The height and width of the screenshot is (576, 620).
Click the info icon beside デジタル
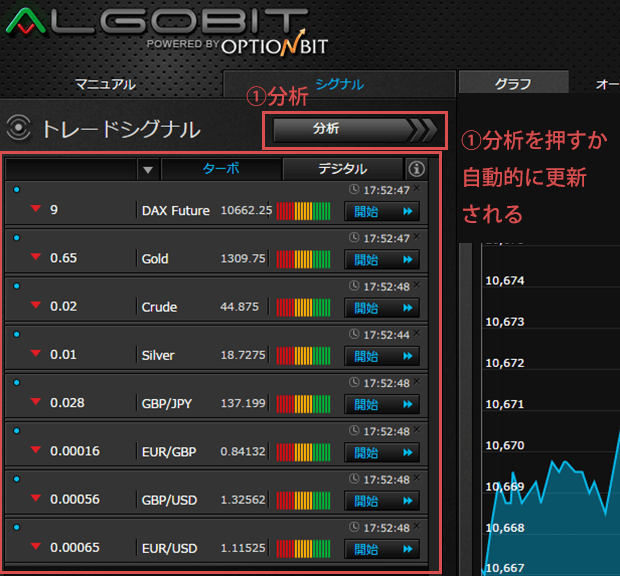[x=416, y=169]
